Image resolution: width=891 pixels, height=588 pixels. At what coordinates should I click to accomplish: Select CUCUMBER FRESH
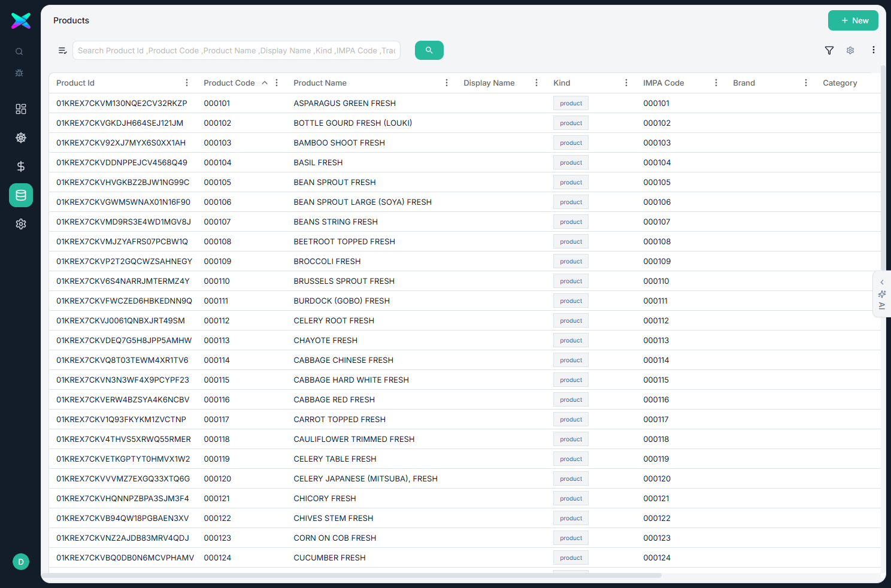point(329,557)
